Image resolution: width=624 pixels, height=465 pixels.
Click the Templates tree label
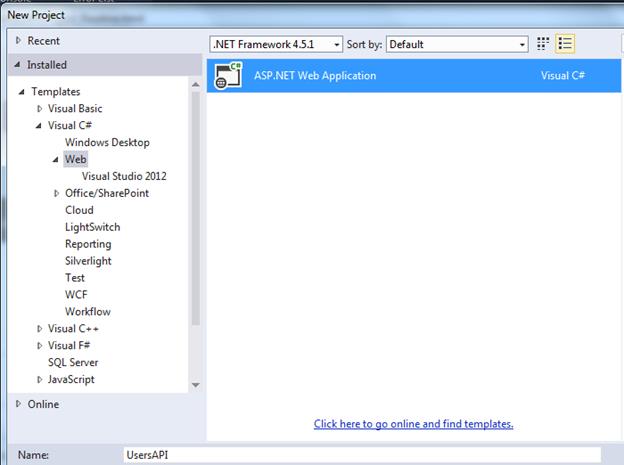pyautogui.click(x=56, y=92)
